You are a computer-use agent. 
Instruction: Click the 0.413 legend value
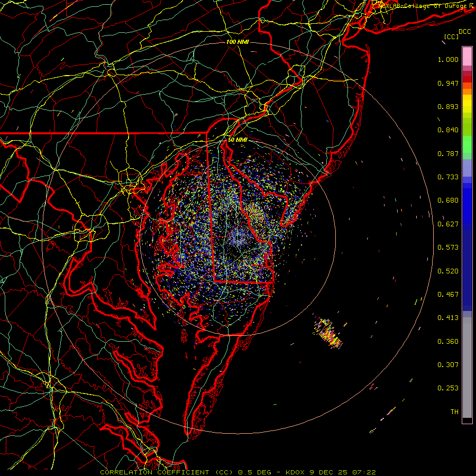coord(448,318)
